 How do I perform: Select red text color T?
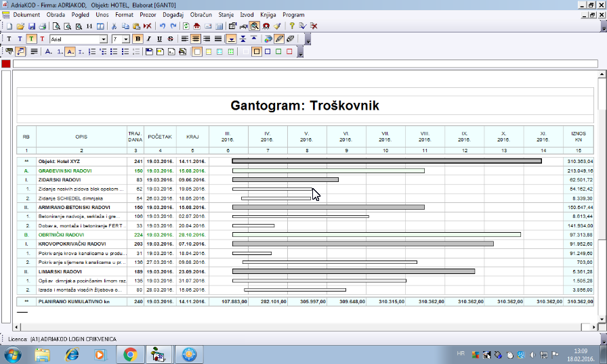pyautogui.click(x=42, y=39)
